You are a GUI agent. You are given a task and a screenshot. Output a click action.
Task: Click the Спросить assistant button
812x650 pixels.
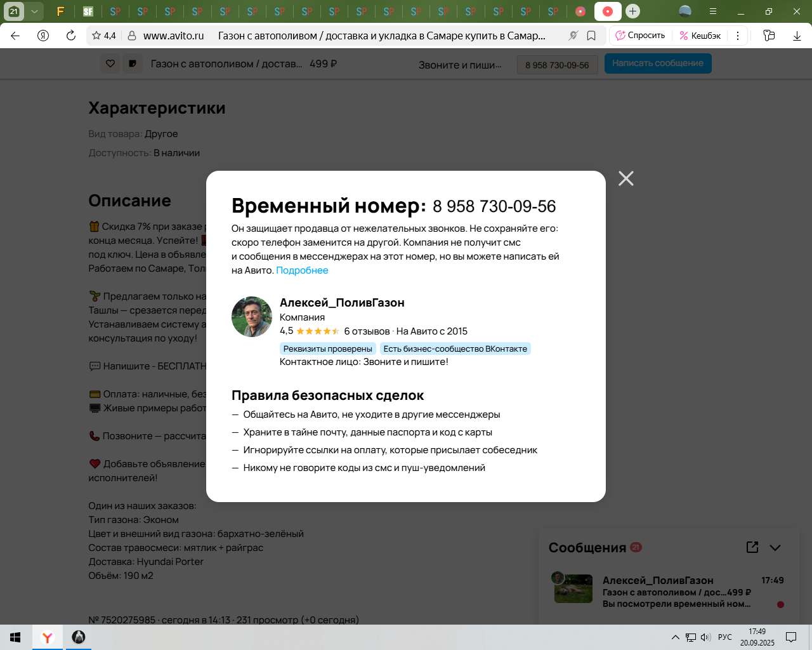coord(640,36)
